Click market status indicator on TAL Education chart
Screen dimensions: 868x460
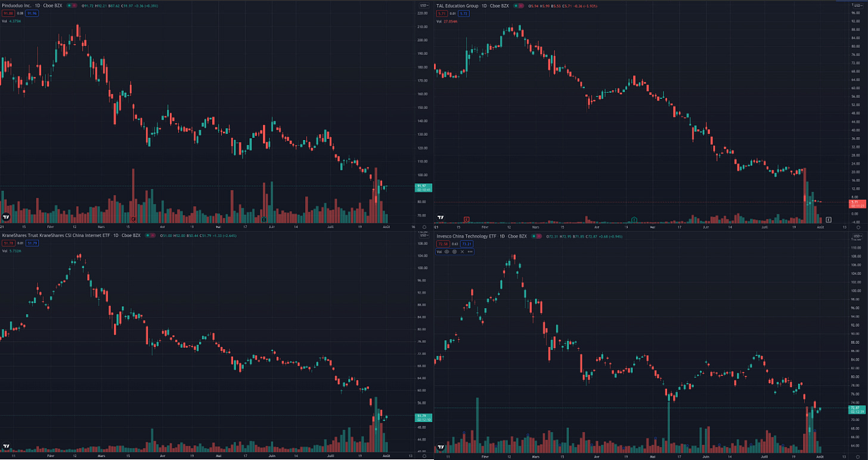pyautogui.click(x=519, y=6)
